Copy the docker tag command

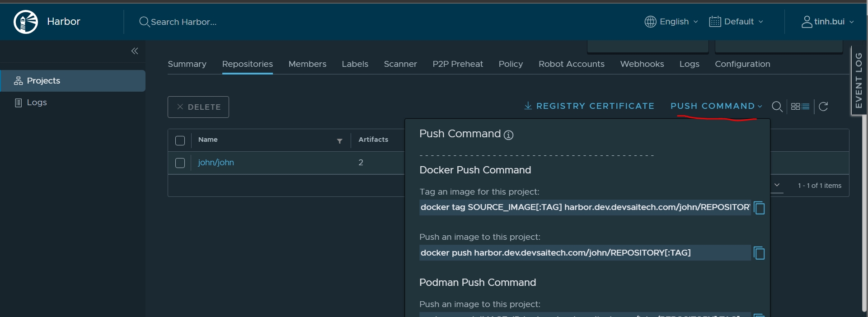click(x=759, y=208)
